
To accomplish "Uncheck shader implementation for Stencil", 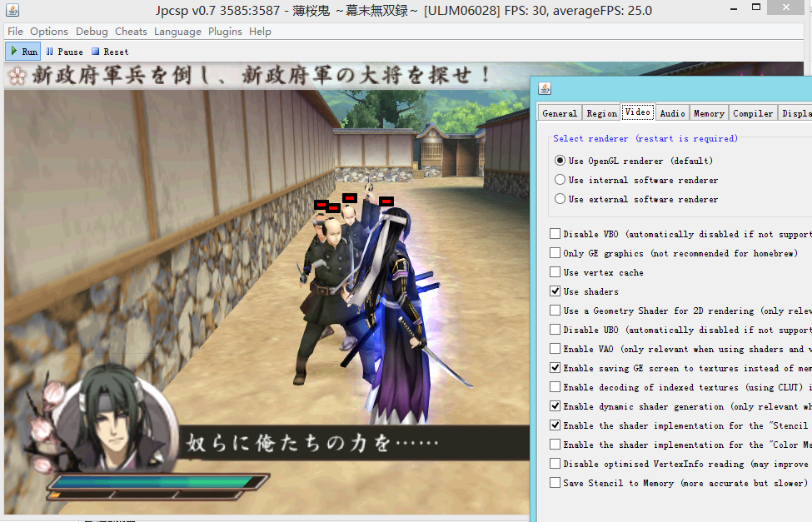I will point(555,425).
